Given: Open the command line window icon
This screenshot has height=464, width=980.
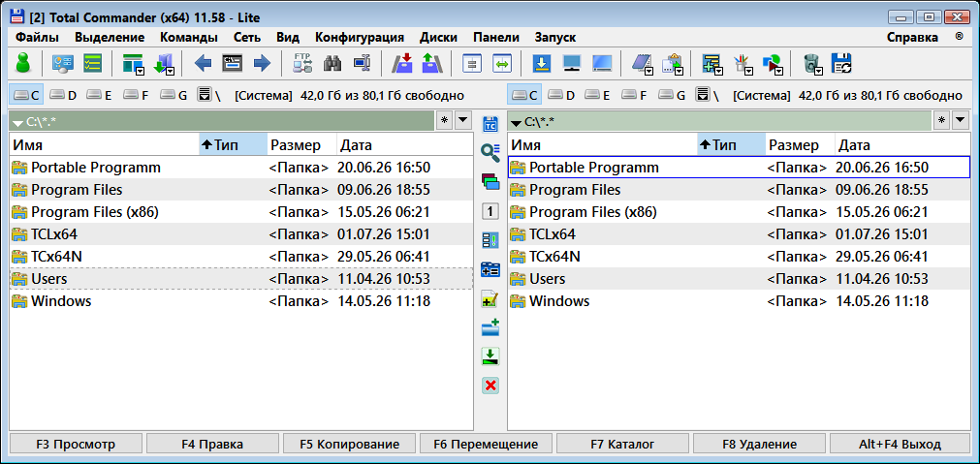Looking at the screenshot, I should tap(233, 63).
